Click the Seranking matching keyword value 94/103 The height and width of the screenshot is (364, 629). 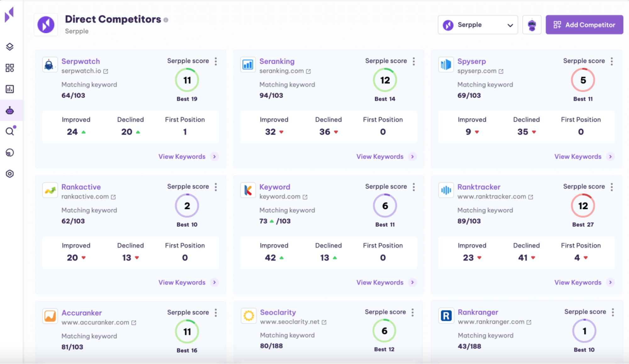(271, 95)
